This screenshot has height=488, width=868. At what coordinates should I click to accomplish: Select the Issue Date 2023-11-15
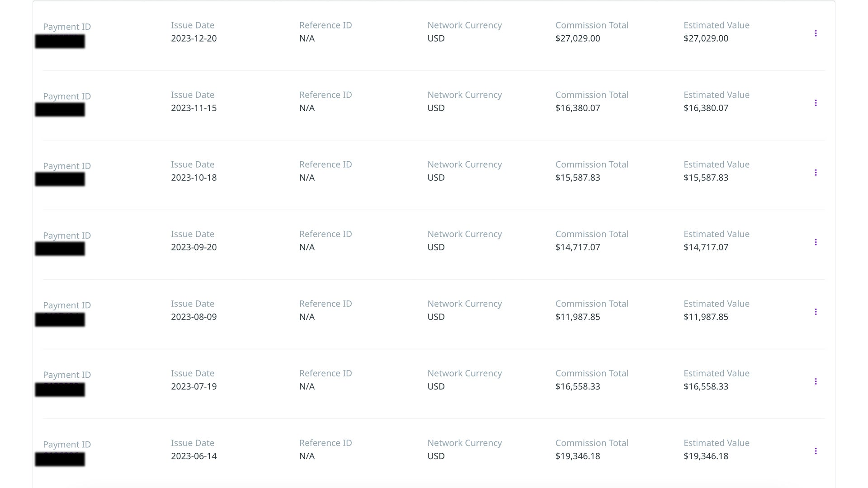click(x=193, y=108)
